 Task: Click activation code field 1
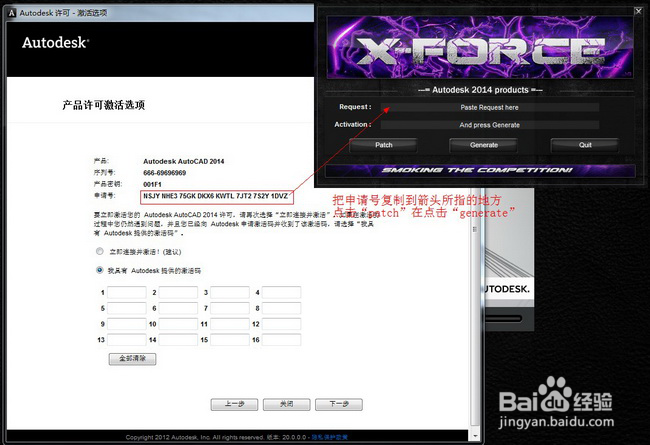pos(126,292)
